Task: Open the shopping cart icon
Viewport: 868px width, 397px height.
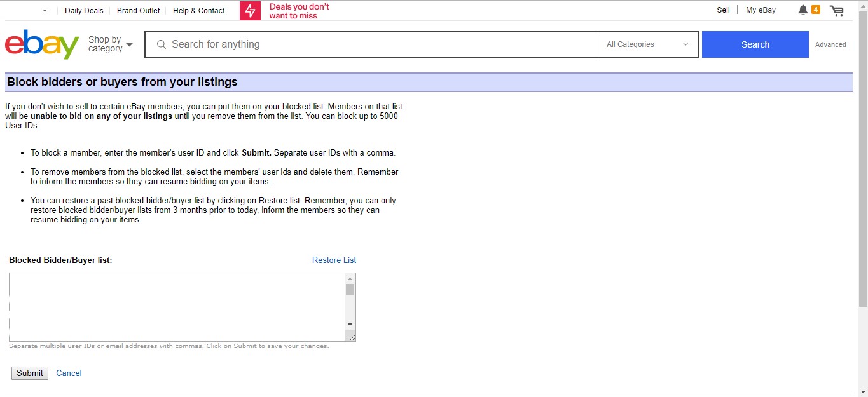Action: (836, 10)
